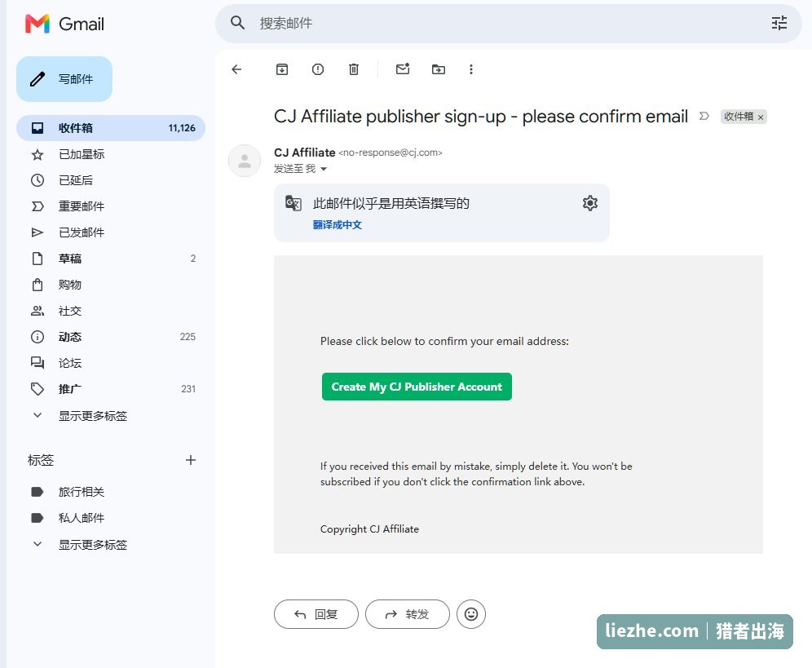Mark email as unread
This screenshot has height=668, width=812.
[x=403, y=69]
